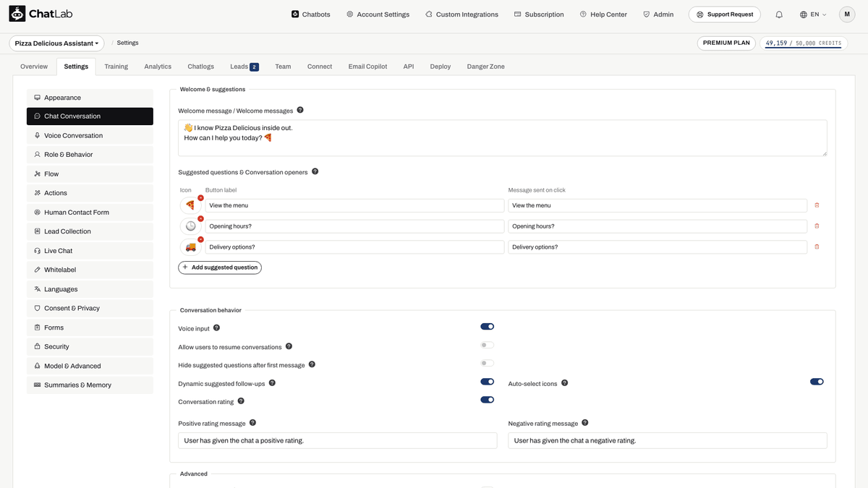Enable Allow users to resume conversations
The height and width of the screenshot is (488, 868).
(x=487, y=346)
